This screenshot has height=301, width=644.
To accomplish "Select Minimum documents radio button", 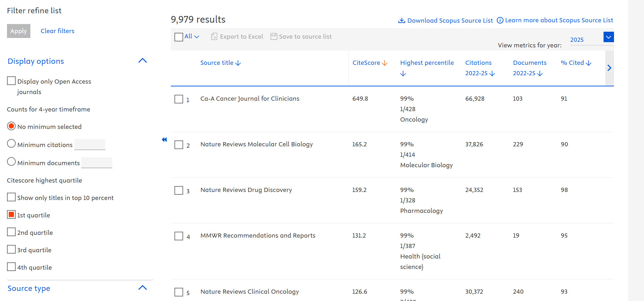I will [11, 162].
